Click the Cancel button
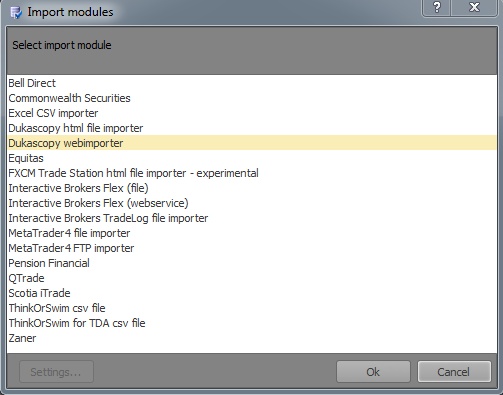Viewport: 503px width, 395px height. (454, 372)
